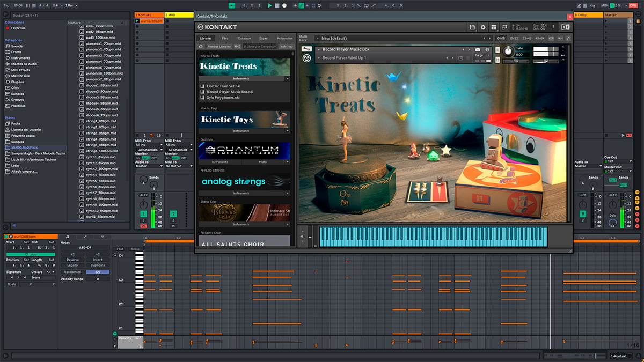The height and width of the screenshot is (362, 644).
Task: Select rack page 17-32 tab
Action: pos(514,39)
